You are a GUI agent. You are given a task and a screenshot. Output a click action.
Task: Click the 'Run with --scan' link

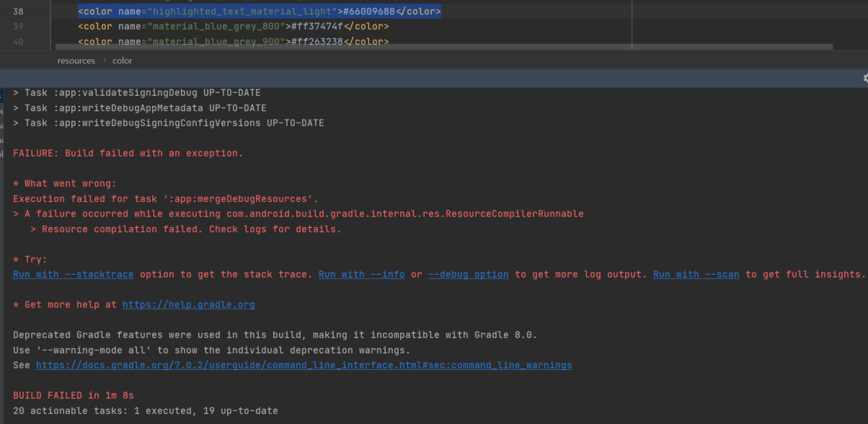(x=696, y=275)
